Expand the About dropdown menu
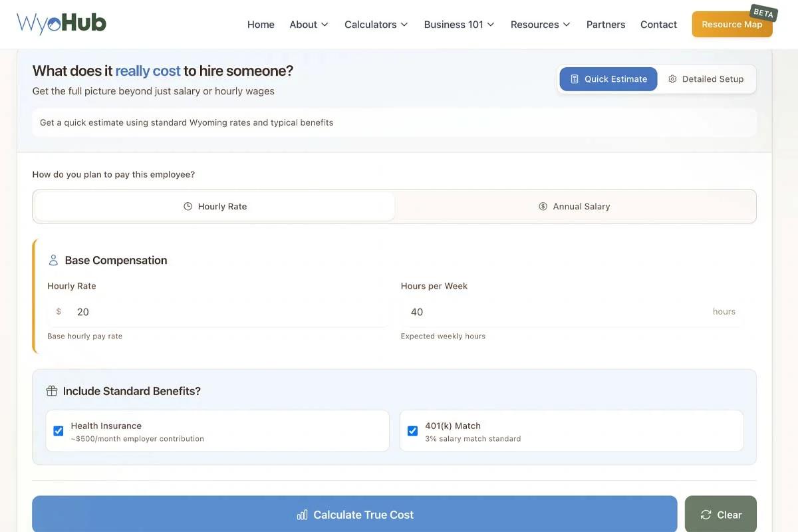This screenshot has height=532, width=798. [x=309, y=25]
